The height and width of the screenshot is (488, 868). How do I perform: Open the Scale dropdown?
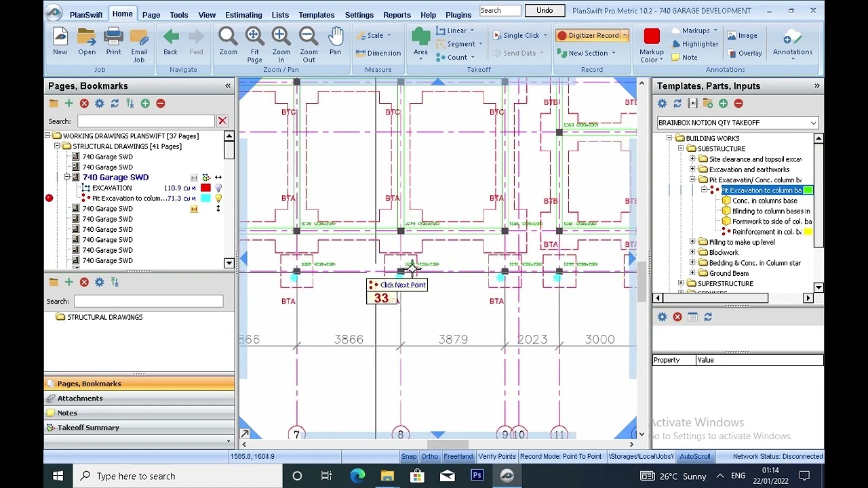(389, 35)
